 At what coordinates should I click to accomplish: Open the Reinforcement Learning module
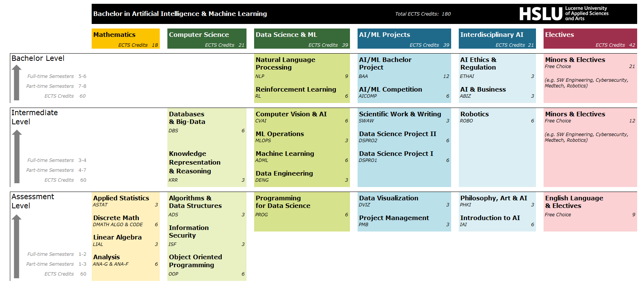point(296,90)
